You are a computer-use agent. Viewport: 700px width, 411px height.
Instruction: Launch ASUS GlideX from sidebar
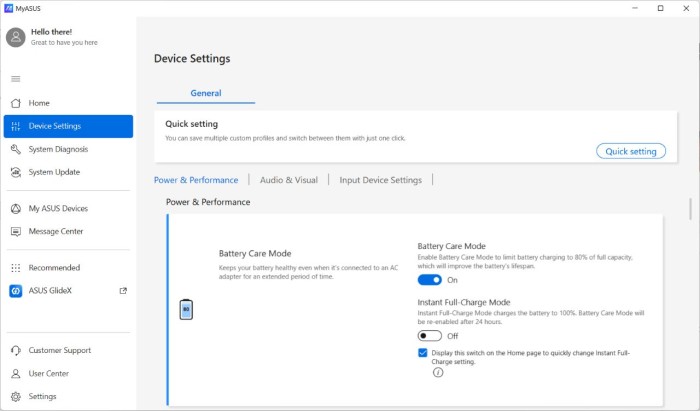[68, 291]
